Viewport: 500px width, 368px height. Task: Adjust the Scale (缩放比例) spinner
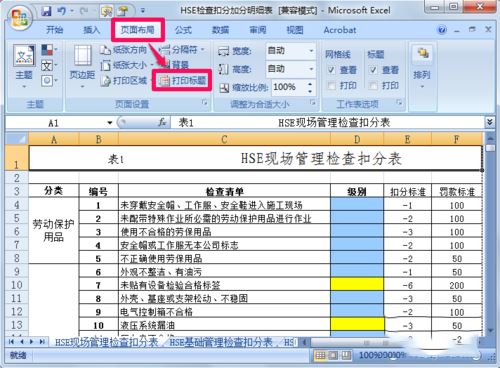310,87
